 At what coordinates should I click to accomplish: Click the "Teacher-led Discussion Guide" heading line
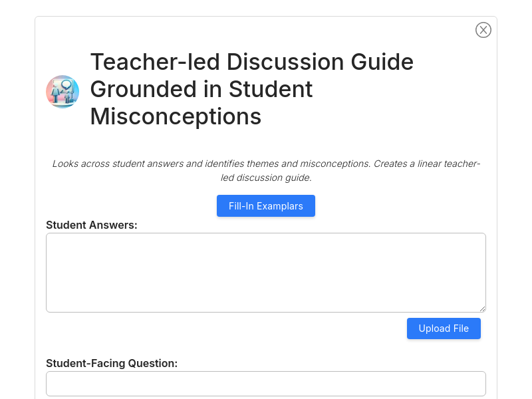point(252,62)
